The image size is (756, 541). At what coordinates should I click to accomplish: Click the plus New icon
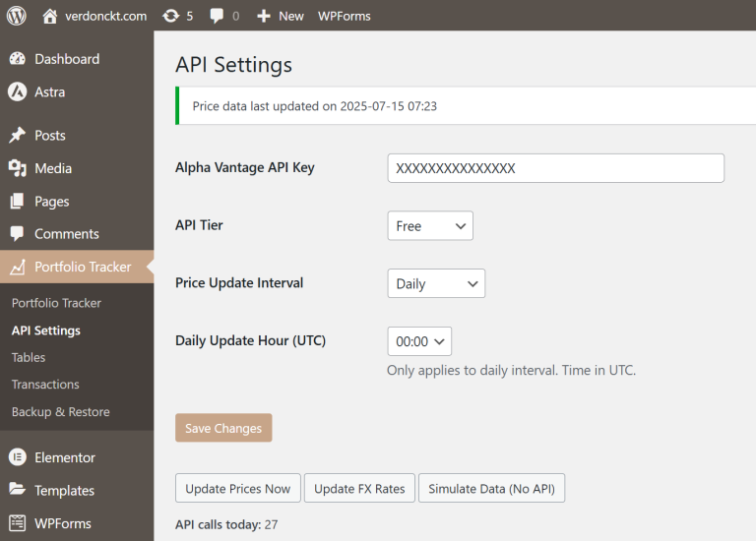(263, 16)
